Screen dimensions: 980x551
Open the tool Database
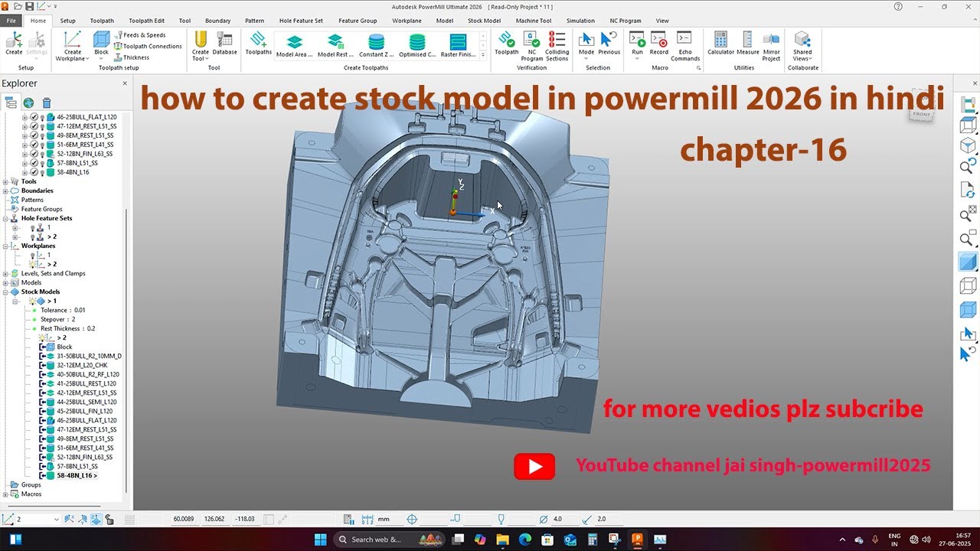[x=224, y=44]
